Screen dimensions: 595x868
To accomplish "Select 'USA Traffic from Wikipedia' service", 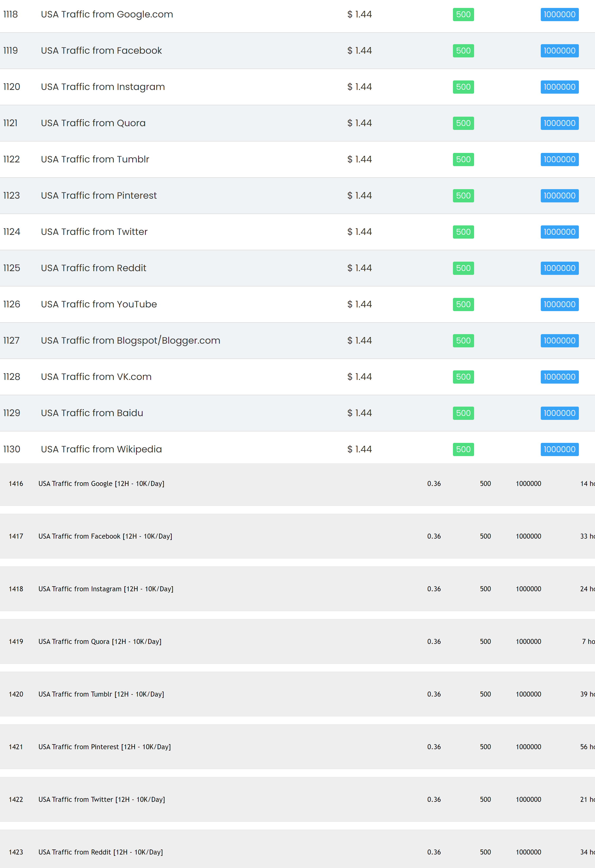I will (101, 449).
